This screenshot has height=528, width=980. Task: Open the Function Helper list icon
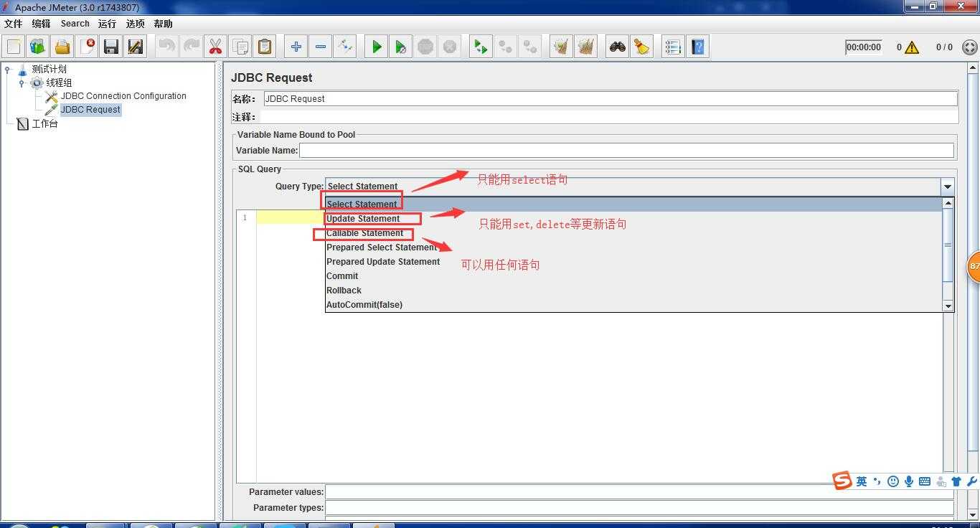673,47
